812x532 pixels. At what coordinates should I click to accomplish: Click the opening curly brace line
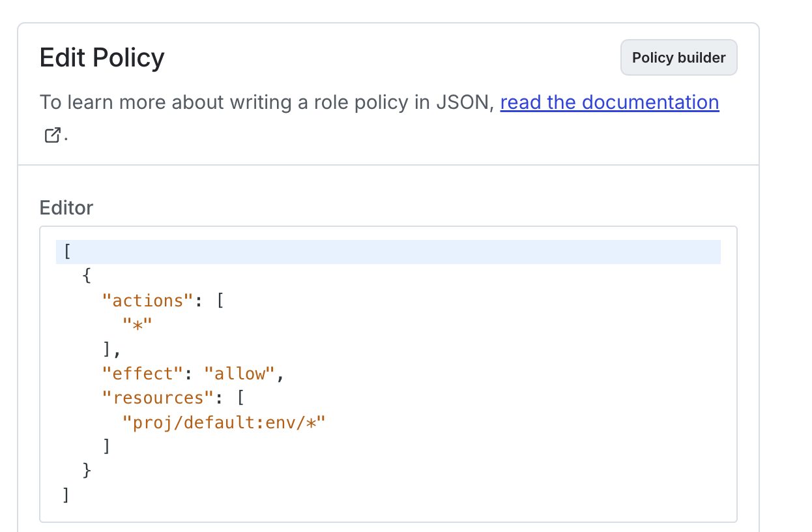87,276
